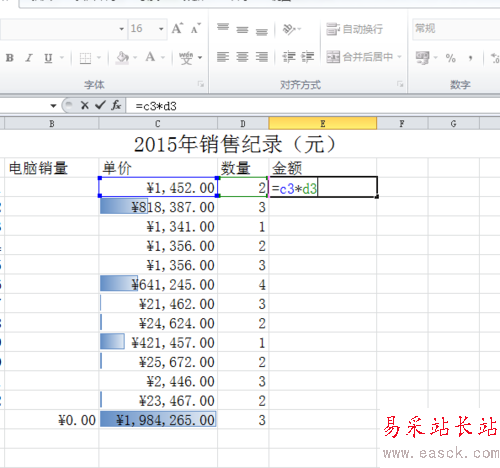Click in the formula bar =c3*d3
The height and width of the screenshot is (468, 500).
pyautogui.click(x=313, y=106)
